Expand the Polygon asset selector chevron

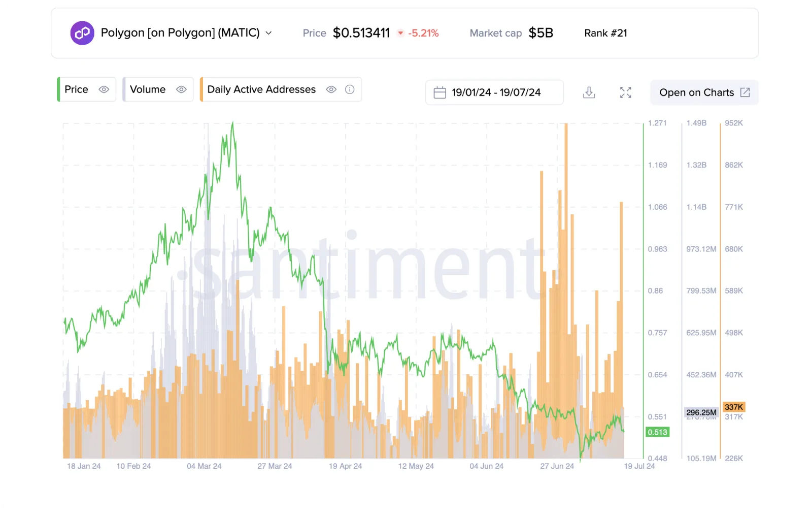click(x=268, y=33)
